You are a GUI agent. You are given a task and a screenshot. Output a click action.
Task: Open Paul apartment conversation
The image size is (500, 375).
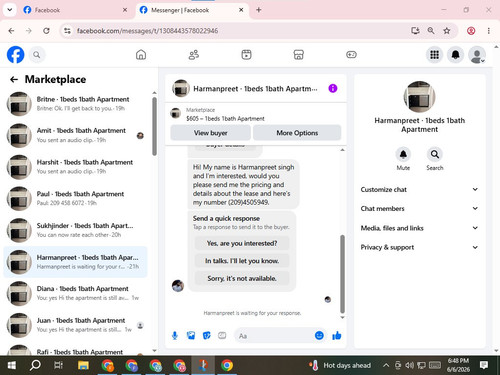75,198
